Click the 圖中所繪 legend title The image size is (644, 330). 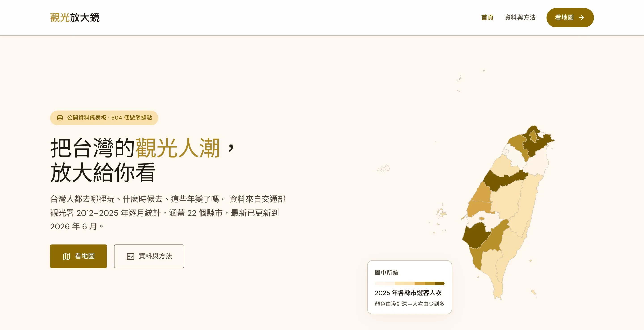[x=386, y=272]
